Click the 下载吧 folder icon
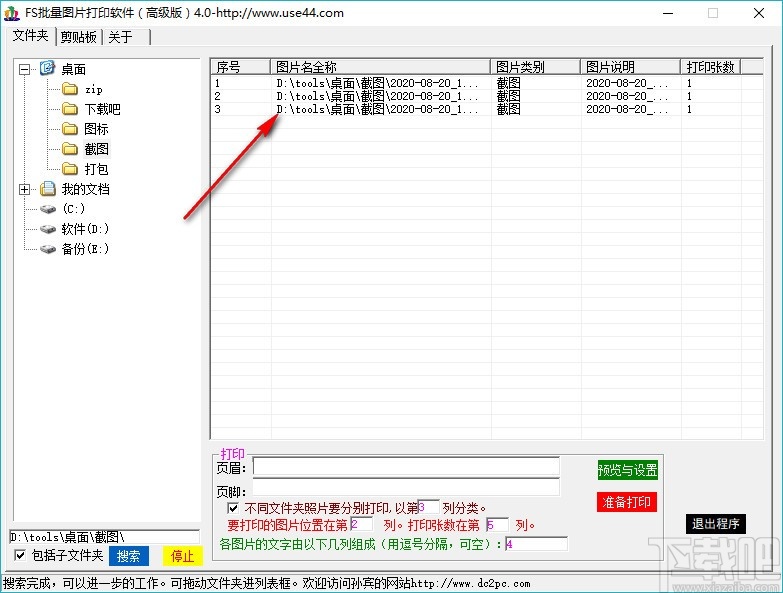Image resolution: width=783 pixels, height=593 pixels. 70,109
